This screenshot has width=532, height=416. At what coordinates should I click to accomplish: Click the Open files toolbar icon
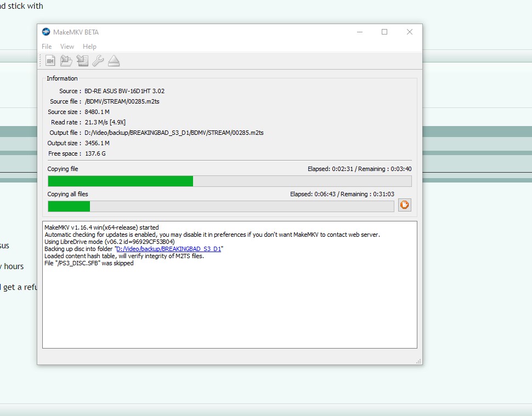(x=50, y=61)
